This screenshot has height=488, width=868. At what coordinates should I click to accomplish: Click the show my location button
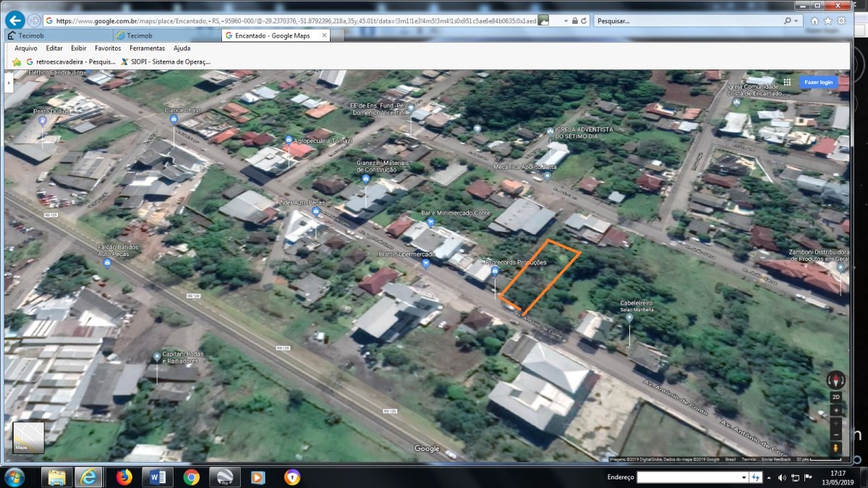[836, 410]
